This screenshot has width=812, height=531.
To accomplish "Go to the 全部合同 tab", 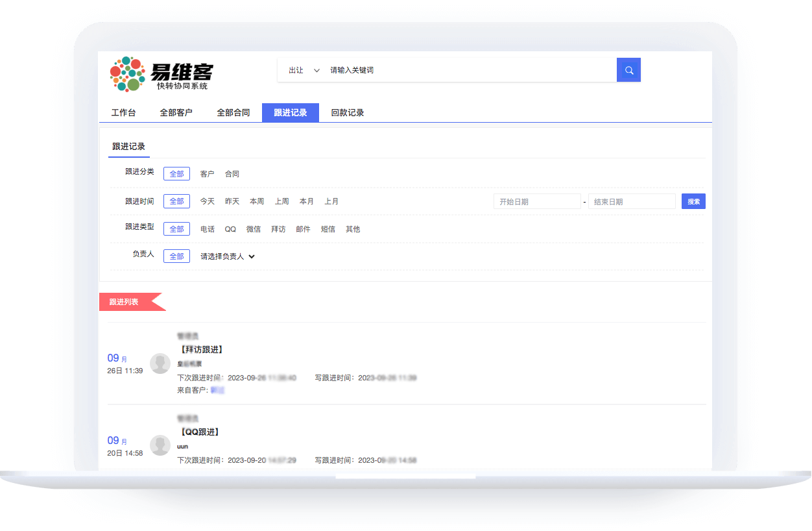I will (233, 113).
